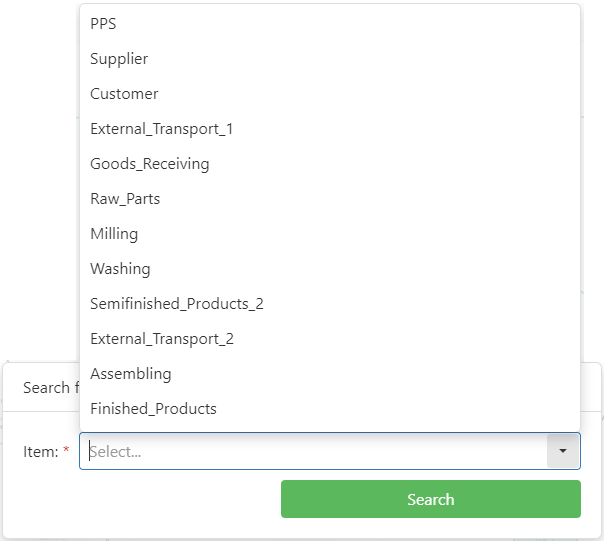Pick Customer in the item list
Viewport: 604px width, 545px height.
click(124, 94)
